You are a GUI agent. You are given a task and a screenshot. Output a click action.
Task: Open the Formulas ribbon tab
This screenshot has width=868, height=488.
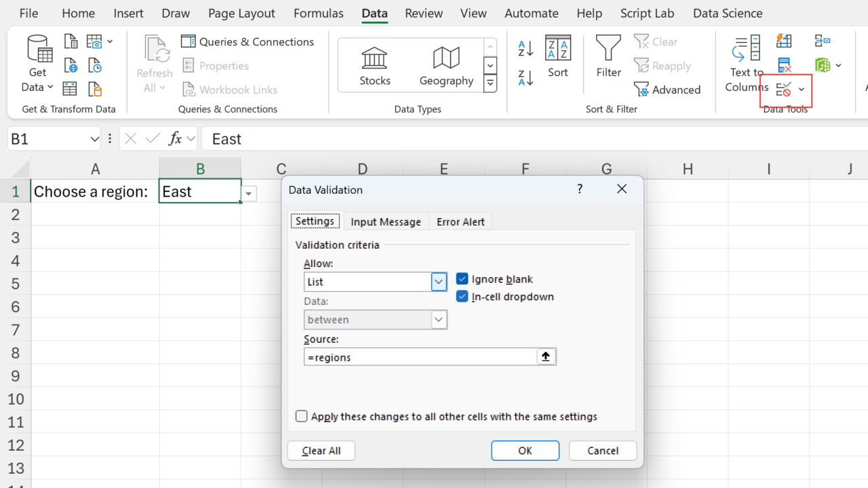click(318, 14)
